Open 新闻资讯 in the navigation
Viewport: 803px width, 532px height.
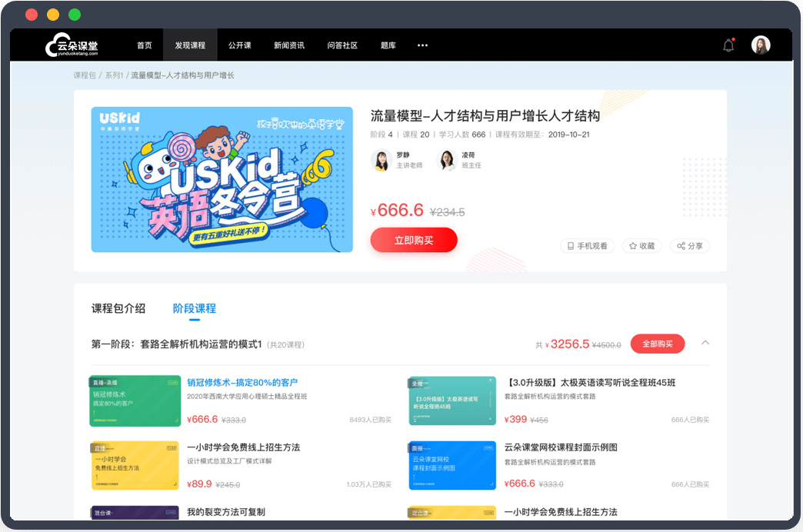point(289,45)
